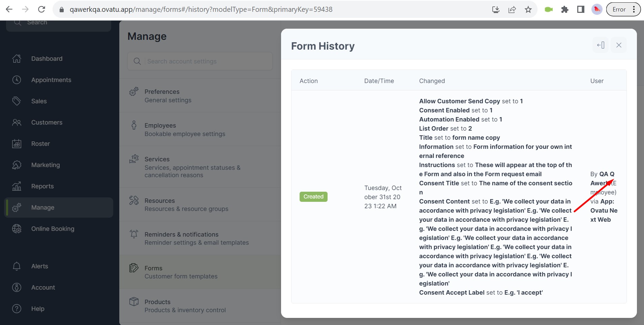
Task: Open Resources & resource groups
Action: pos(200,205)
